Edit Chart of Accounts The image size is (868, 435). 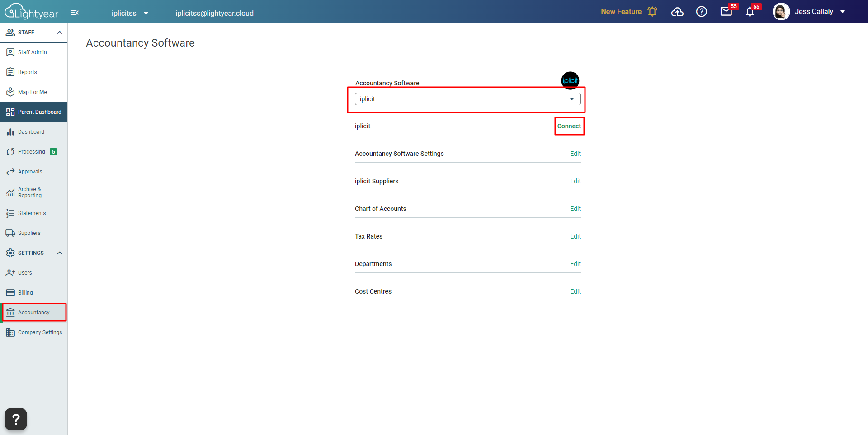pyautogui.click(x=575, y=209)
